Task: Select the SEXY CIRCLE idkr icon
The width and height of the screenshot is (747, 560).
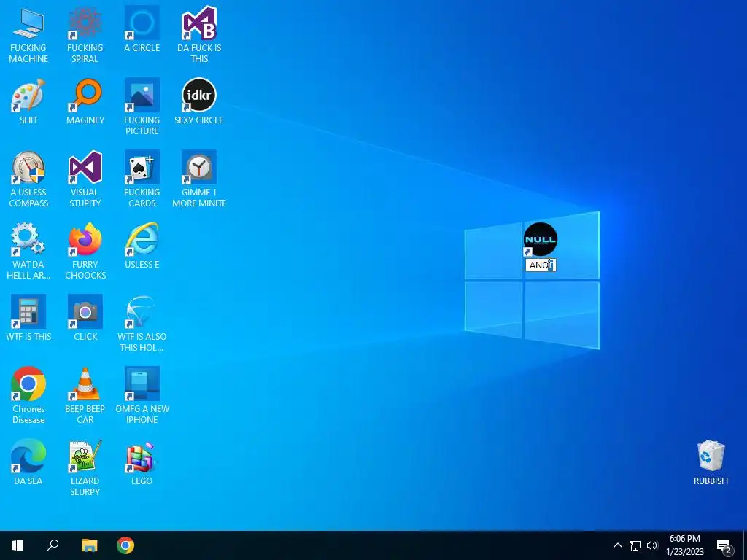Action: (199, 96)
